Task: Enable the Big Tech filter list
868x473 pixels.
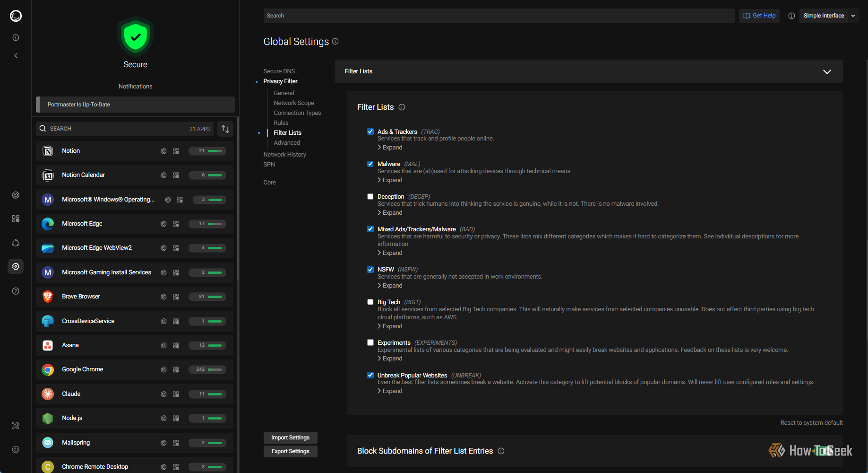Action: coord(370,302)
